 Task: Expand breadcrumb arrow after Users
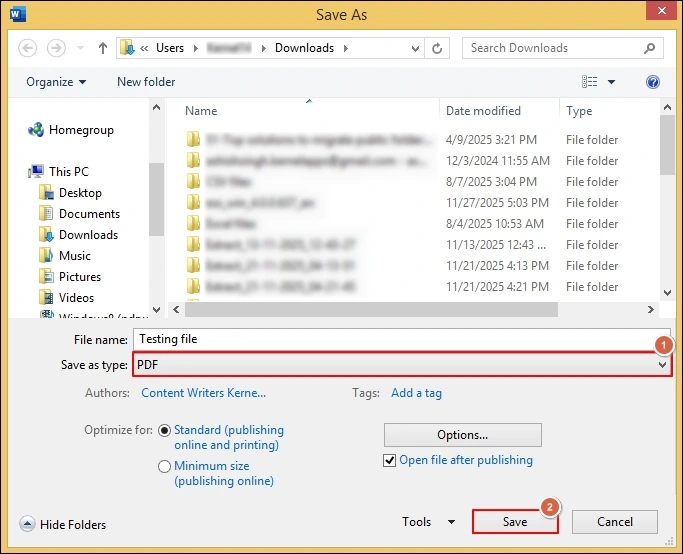pos(196,48)
